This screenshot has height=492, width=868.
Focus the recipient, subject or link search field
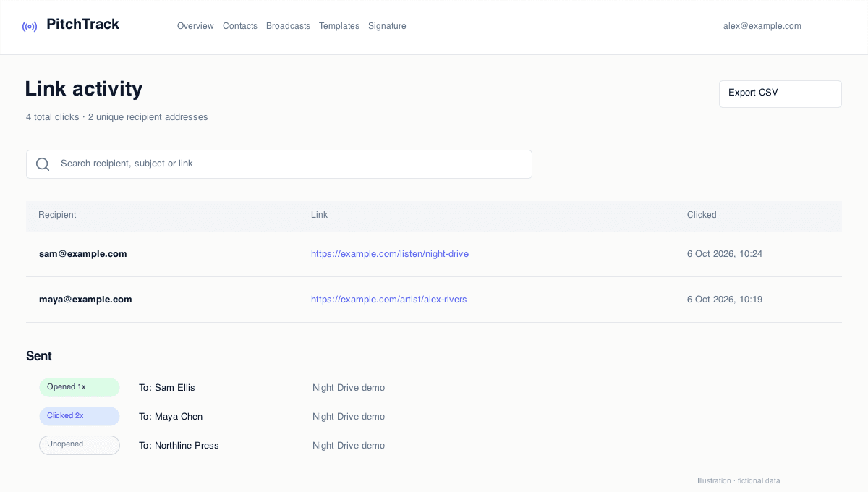279,164
